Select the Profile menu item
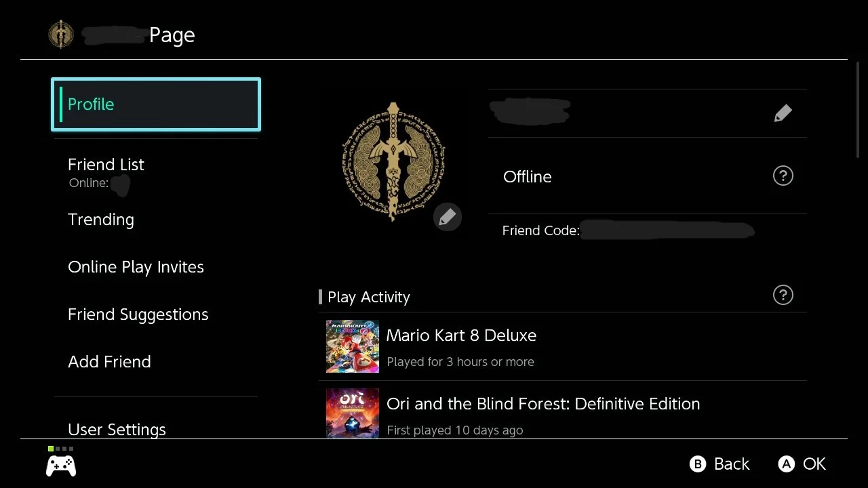The width and height of the screenshot is (868, 488). click(x=156, y=104)
